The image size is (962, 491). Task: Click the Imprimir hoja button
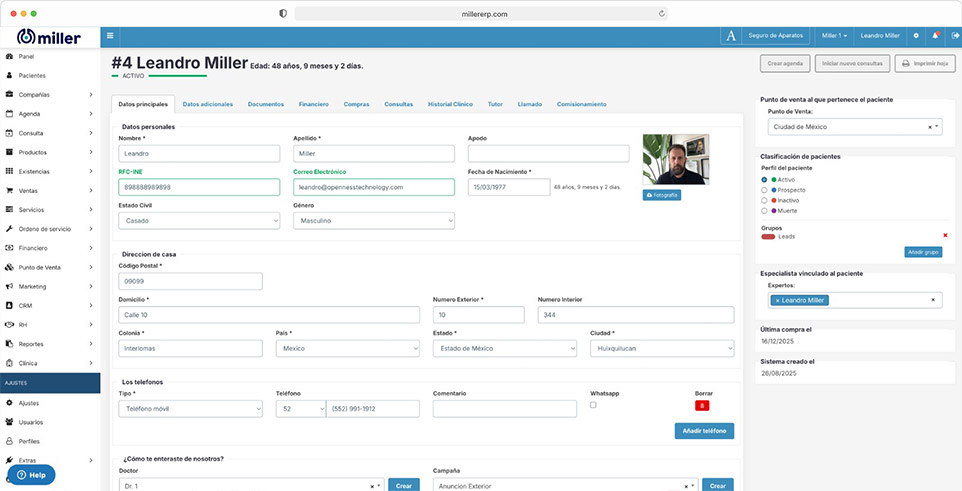point(925,63)
